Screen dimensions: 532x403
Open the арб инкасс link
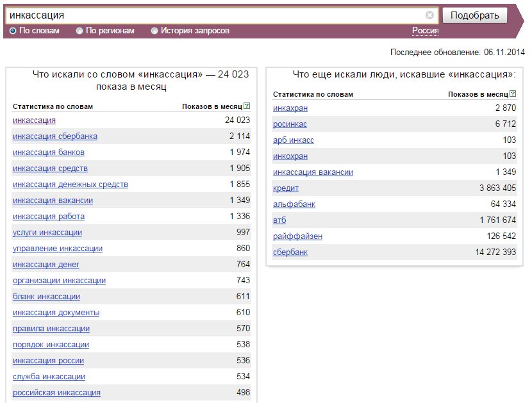[x=293, y=140]
